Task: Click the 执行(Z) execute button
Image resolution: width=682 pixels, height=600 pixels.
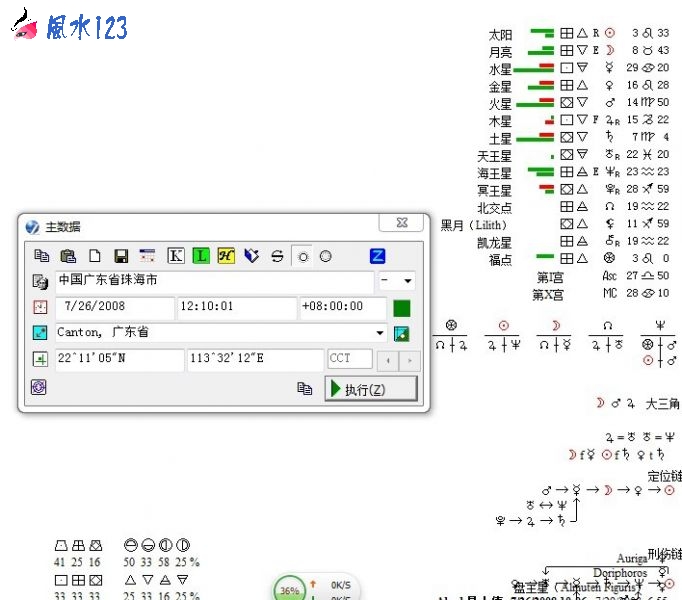Action: 369,389
